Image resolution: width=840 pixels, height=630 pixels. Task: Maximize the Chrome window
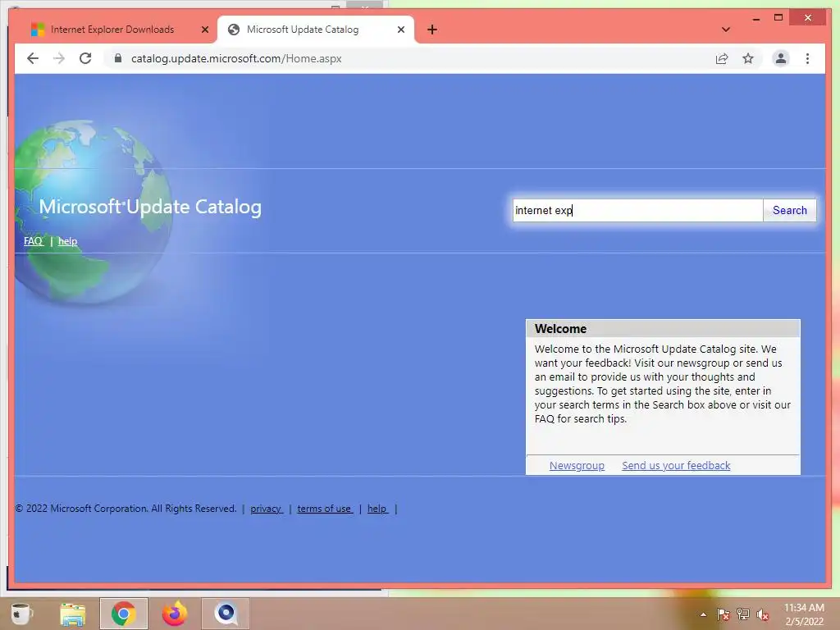(x=778, y=18)
